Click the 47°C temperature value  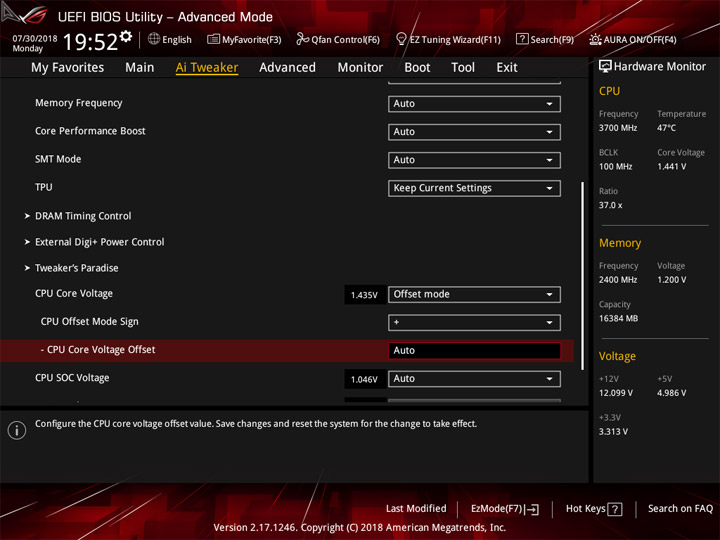[x=666, y=128]
